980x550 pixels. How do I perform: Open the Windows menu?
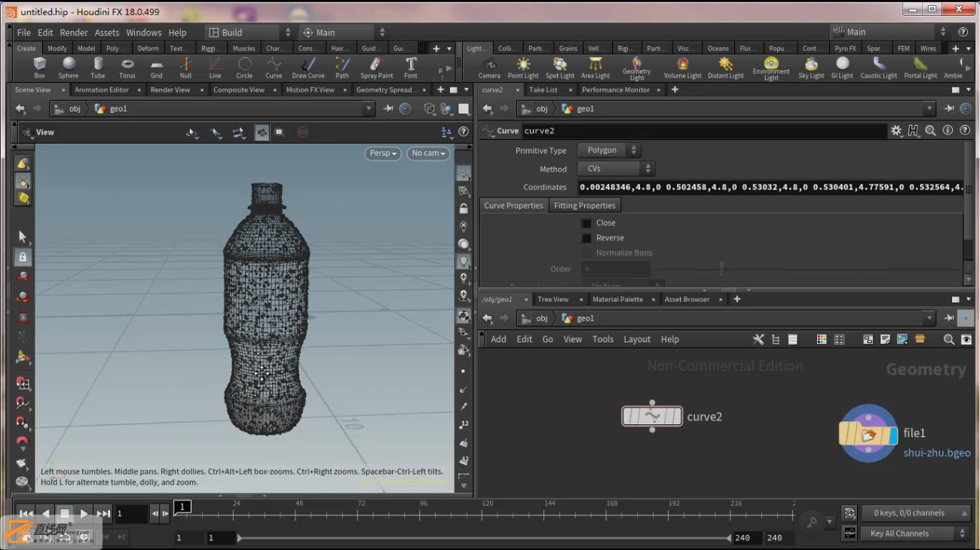pos(144,32)
